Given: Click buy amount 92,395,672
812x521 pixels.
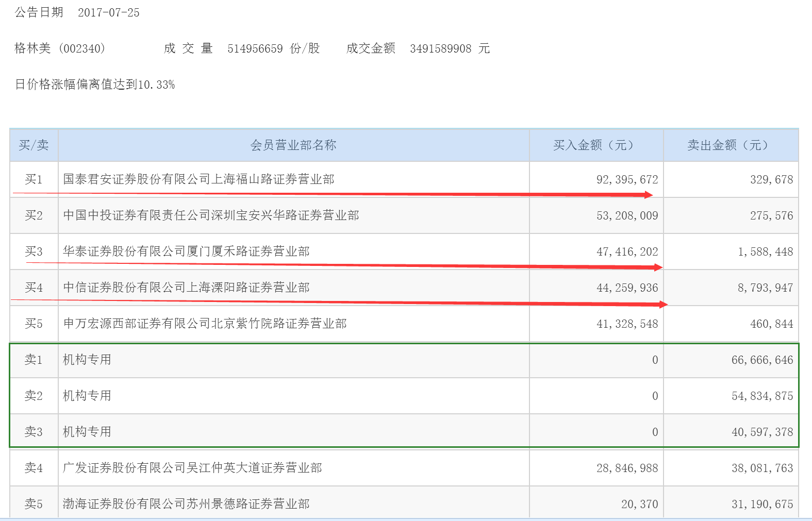Looking at the screenshot, I should click(627, 179).
